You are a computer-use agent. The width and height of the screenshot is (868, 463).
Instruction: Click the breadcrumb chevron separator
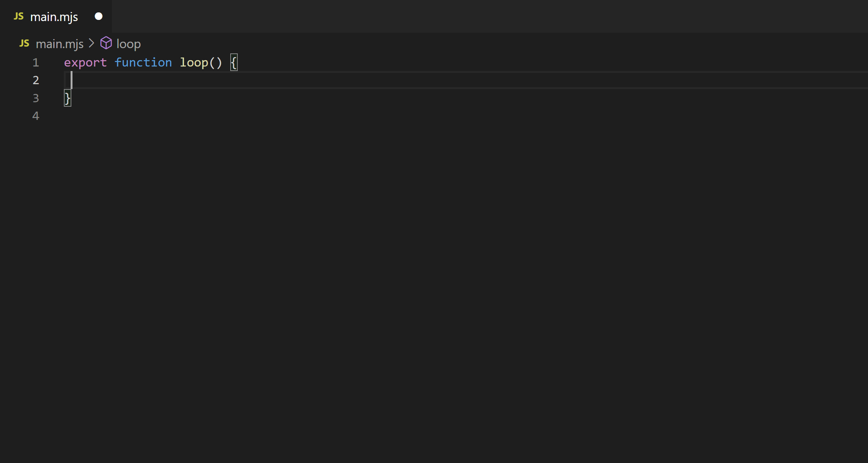tap(91, 44)
